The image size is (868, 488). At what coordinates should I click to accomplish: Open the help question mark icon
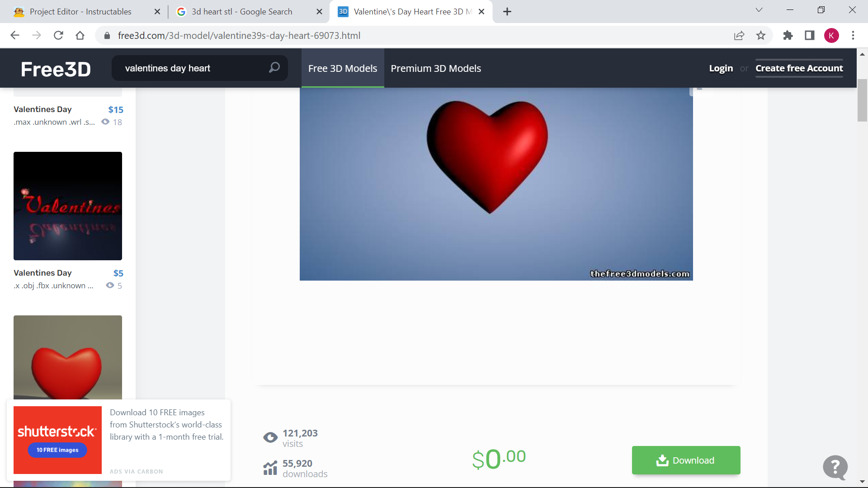pos(834,468)
